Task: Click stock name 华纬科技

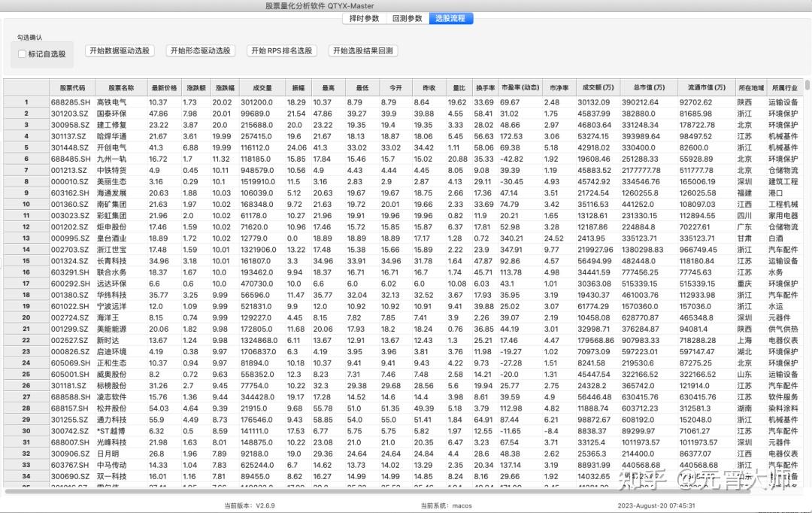Action: [112, 295]
